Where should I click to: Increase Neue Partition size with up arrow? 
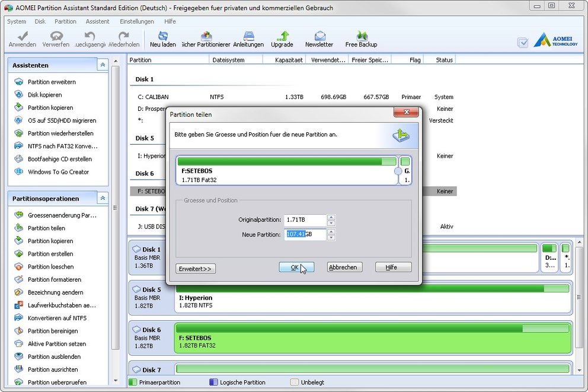(331, 231)
